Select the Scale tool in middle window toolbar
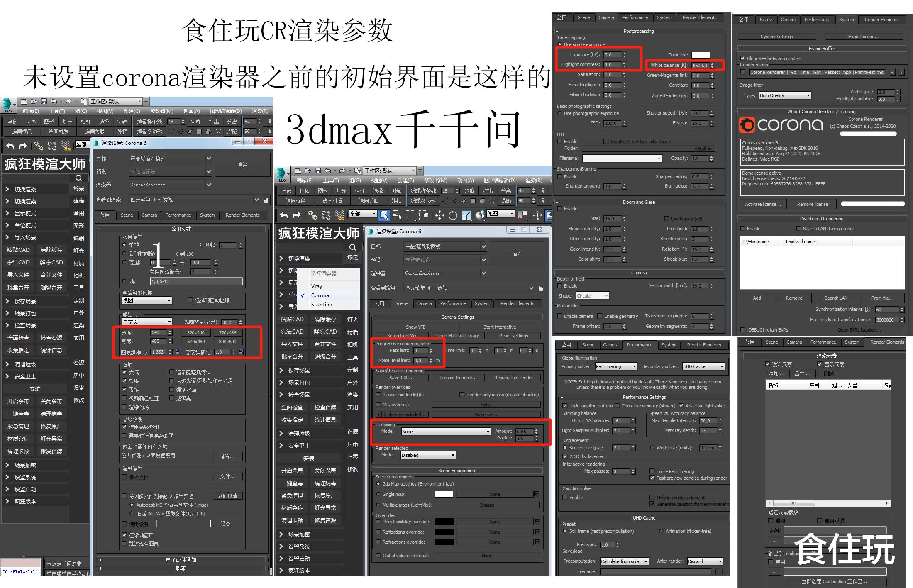Screen dimensions: 913x588 pyautogui.click(x=466, y=215)
